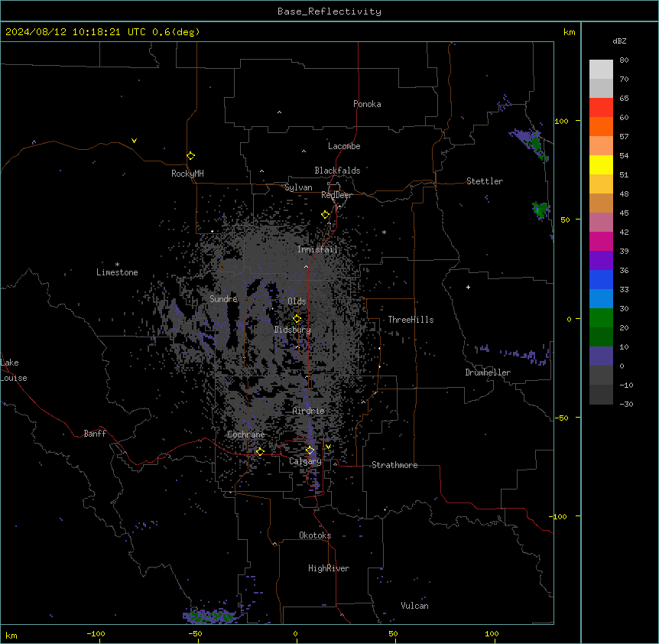Click the Base_Reflectivity title
Screen dimensions: 659x644
pyautogui.click(x=329, y=11)
